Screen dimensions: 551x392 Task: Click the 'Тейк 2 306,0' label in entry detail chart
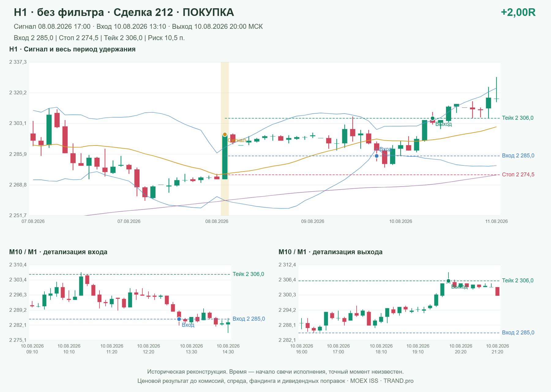tap(248, 274)
